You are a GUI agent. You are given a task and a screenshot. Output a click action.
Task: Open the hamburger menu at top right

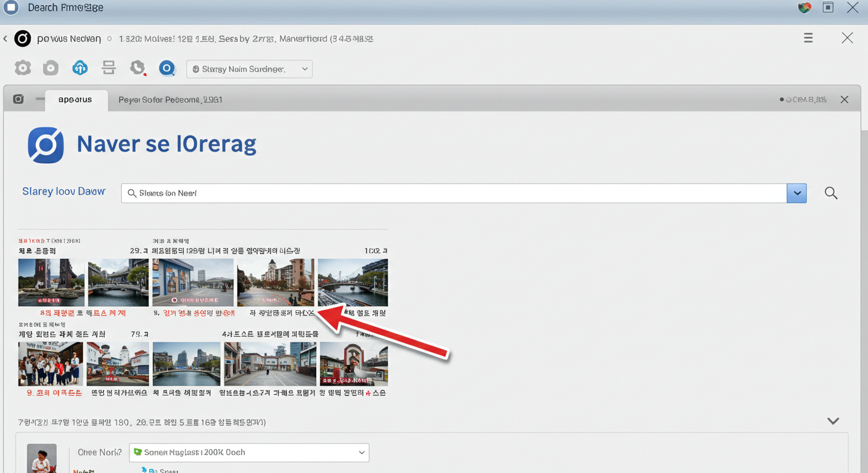(x=808, y=38)
